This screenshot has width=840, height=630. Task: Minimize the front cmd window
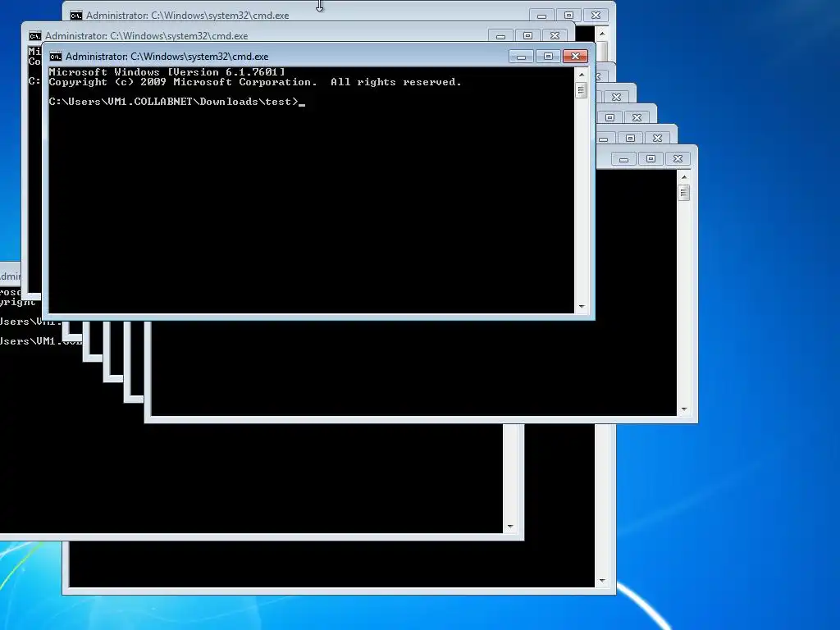(x=521, y=57)
